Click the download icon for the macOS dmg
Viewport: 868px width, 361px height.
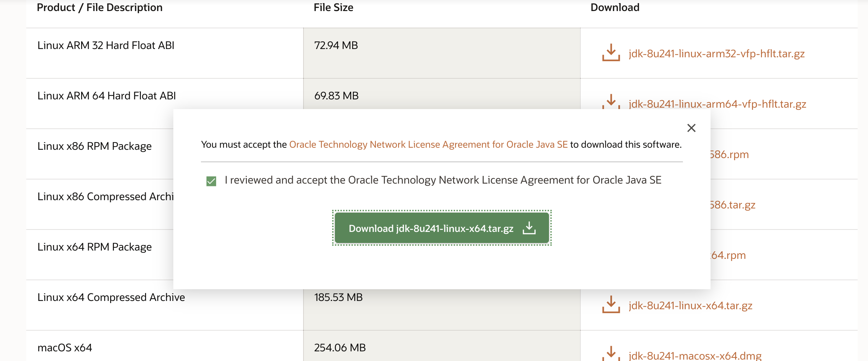click(x=611, y=354)
